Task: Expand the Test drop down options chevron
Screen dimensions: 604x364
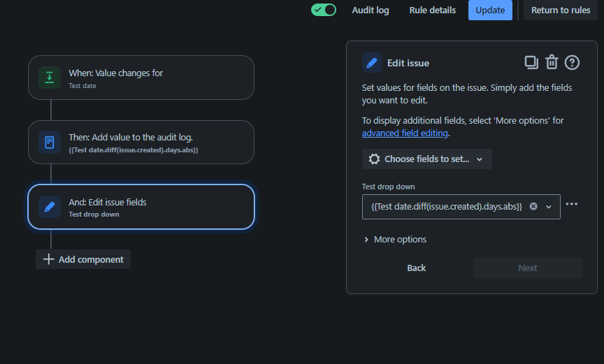Action: click(x=549, y=207)
